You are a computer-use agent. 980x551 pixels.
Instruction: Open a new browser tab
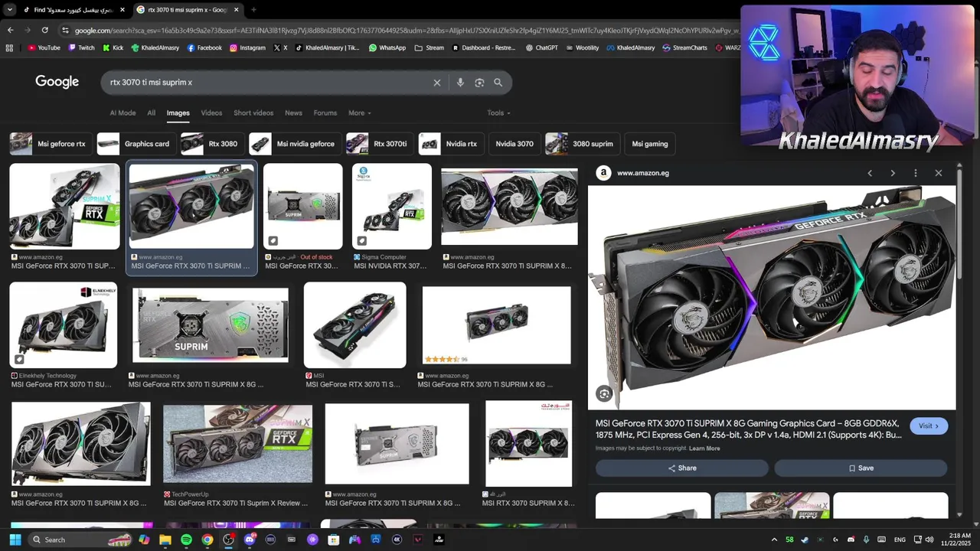coord(253,10)
